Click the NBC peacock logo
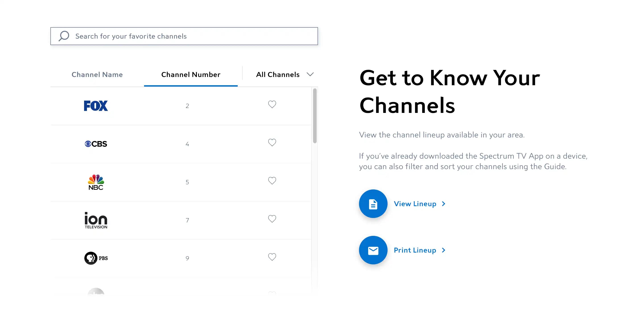Screen dimensions: 644x332 tap(96, 182)
